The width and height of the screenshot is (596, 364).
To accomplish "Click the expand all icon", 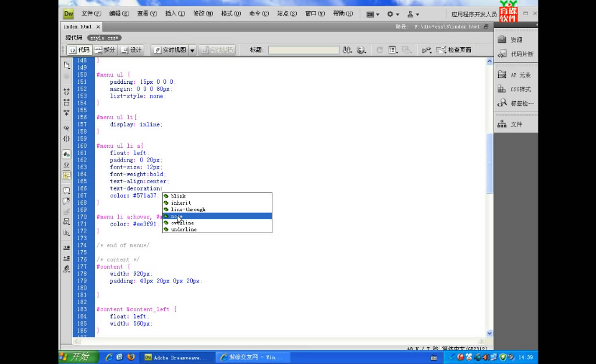I will 66,113.
